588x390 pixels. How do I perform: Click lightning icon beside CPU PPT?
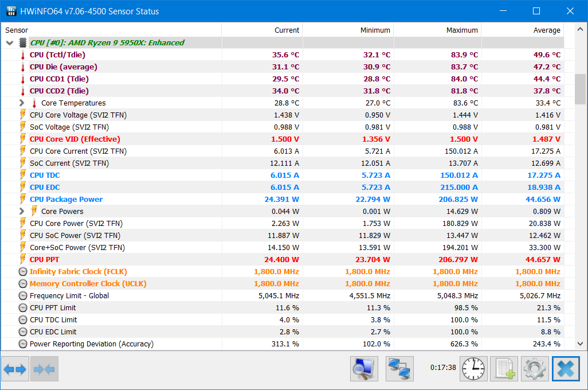tap(23, 259)
